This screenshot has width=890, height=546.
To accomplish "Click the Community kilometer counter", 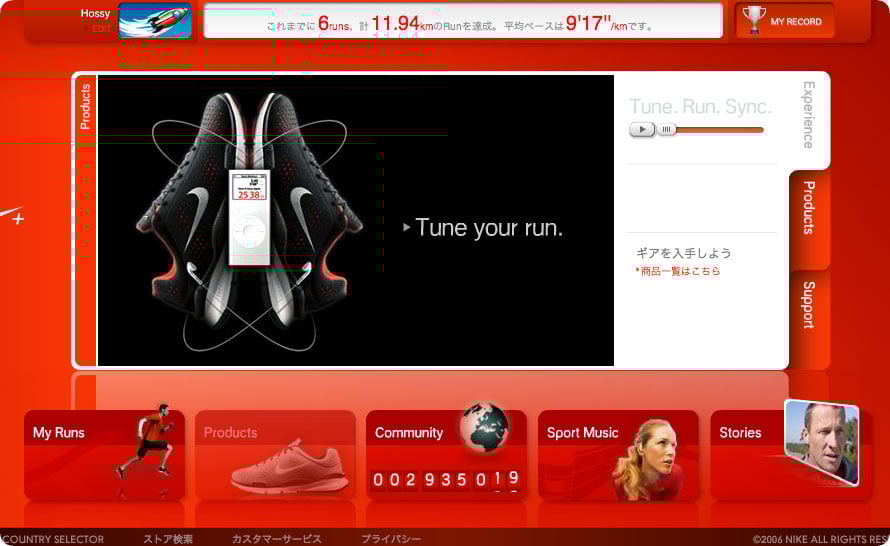I will tap(446, 480).
